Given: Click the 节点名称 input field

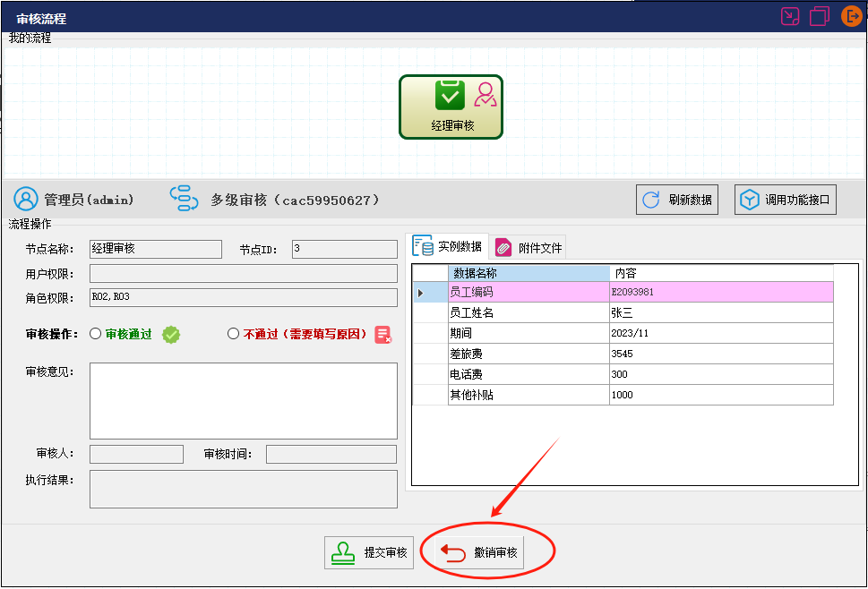Looking at the screenshot, I should pos(156,249).
